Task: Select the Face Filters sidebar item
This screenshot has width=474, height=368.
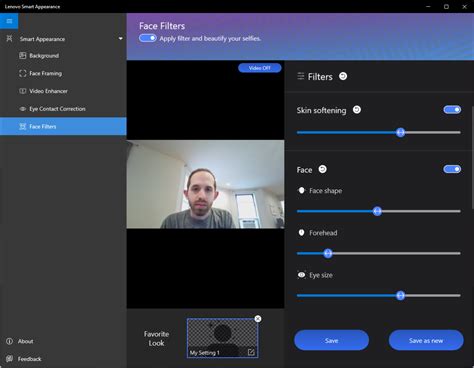Action: point(63,126)
